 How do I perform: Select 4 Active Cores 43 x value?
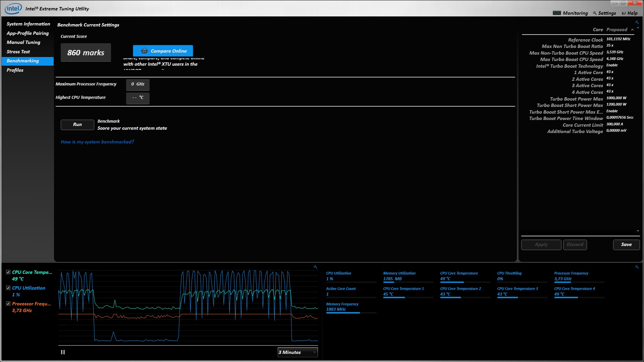pos(610,92)
